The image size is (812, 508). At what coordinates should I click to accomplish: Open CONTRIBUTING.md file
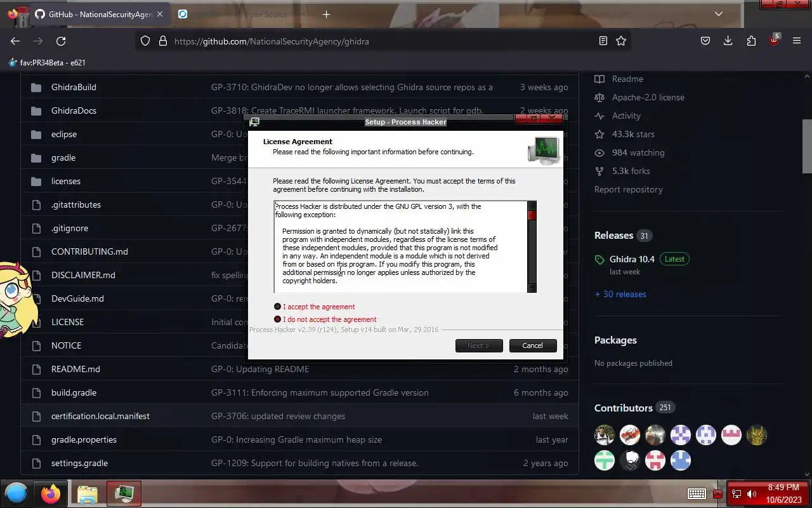[x=89, y=251]
